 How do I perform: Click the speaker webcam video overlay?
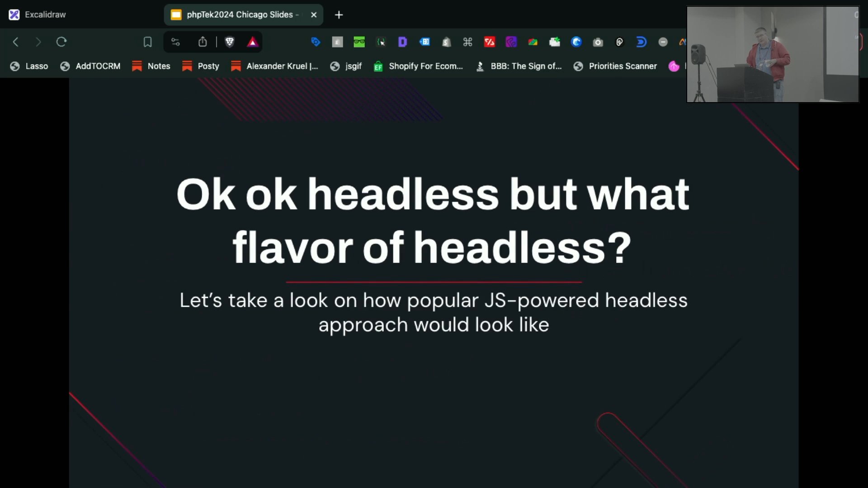pyautogui.click(x=772, y=54)
